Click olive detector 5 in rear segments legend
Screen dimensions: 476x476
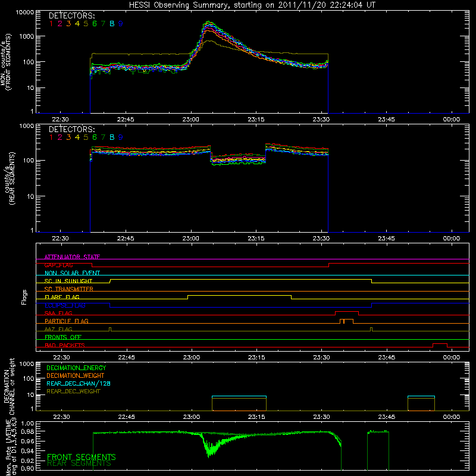[x=86, y=137]
